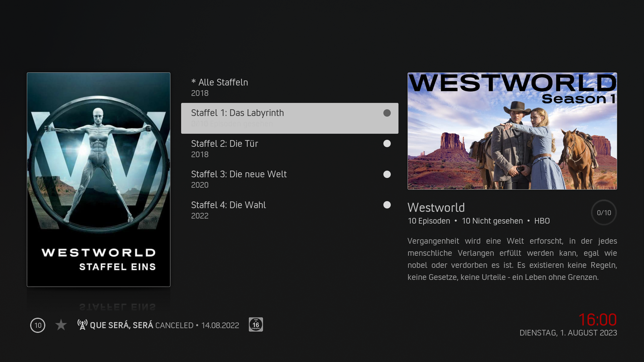
Task: Open Staffel 3: Die neue Welt
Action: [x=289, y=179]
